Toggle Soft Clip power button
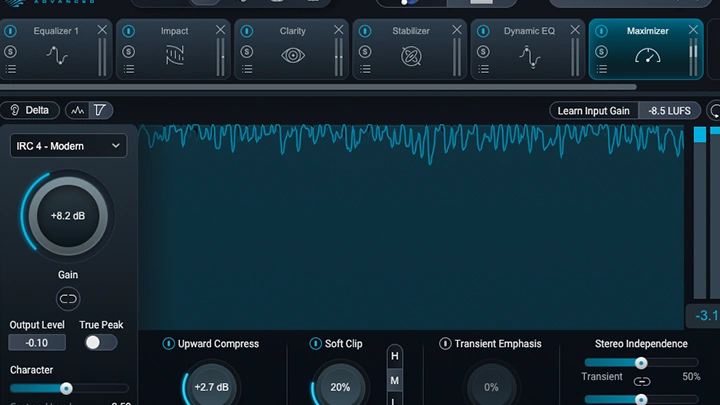720x405 pixels. (x=314, y=344)
